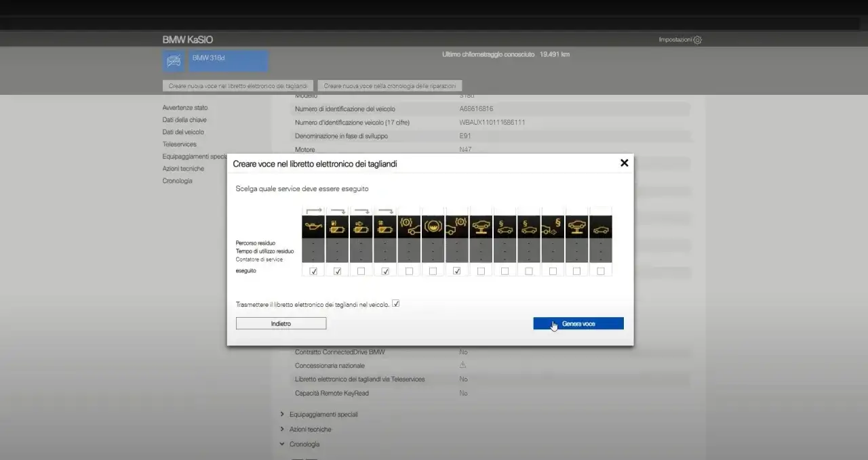Check eseguito box in the third service column
The width and height of the screenshot is (868, 460).
(x=361, y=271)
